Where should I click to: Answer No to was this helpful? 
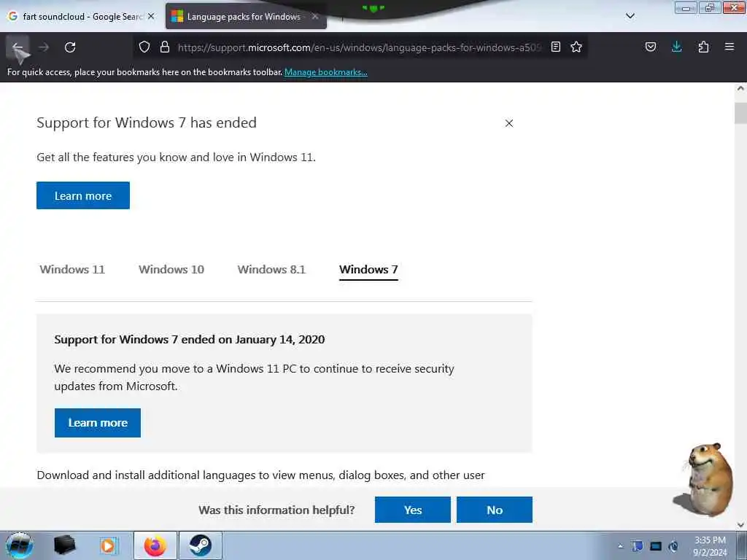(495, 510)
